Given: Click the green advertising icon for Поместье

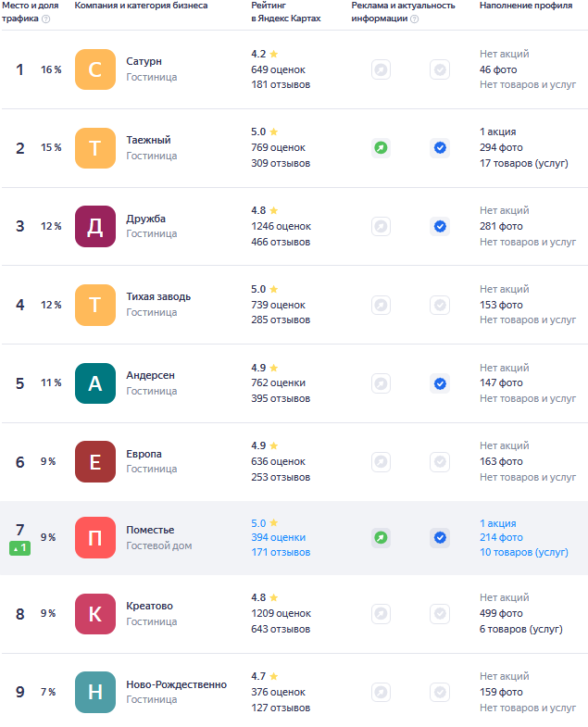Looking at the screenshot, I should (x=381, y=537).
